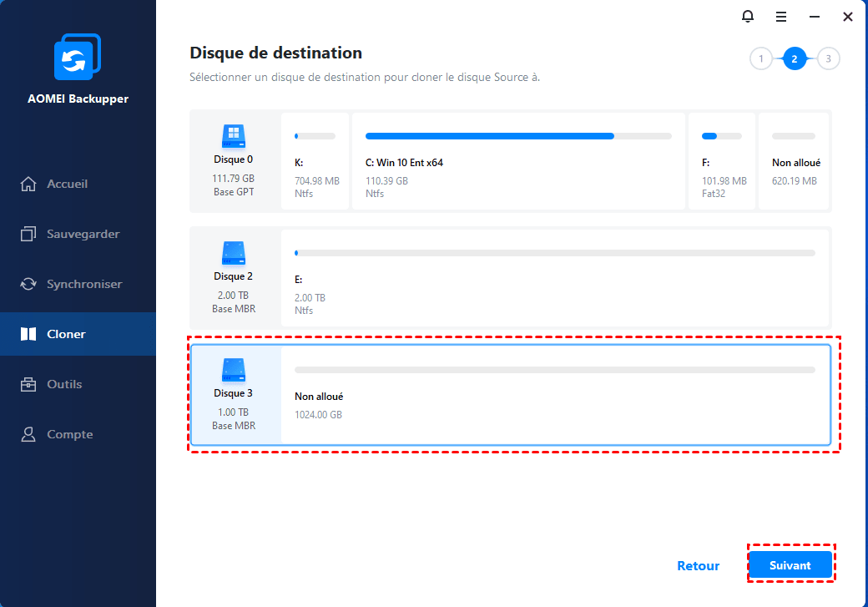Click the Sauvegarder icon in sidebar
This screenshot has width=868, height=607.
tap(28, 234)
